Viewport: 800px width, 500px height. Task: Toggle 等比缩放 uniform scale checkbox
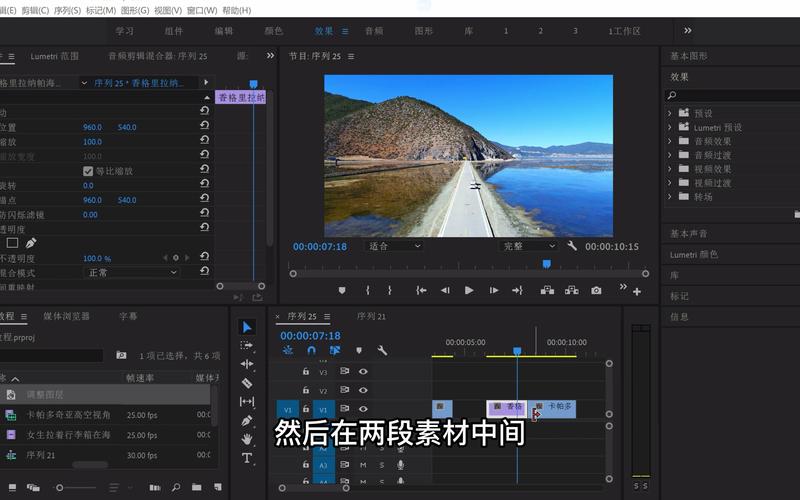click(88, 171)
